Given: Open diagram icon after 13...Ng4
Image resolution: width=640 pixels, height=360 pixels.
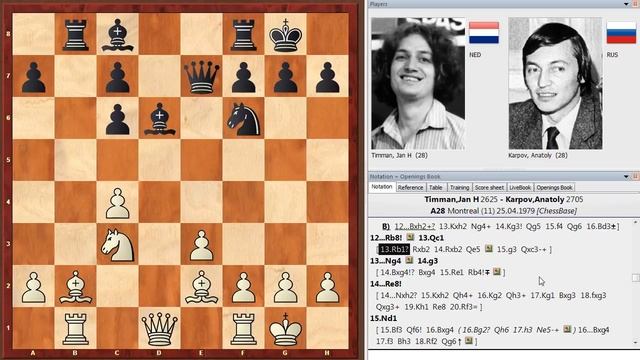Looking at the screenshot, I should pos(409,260).
